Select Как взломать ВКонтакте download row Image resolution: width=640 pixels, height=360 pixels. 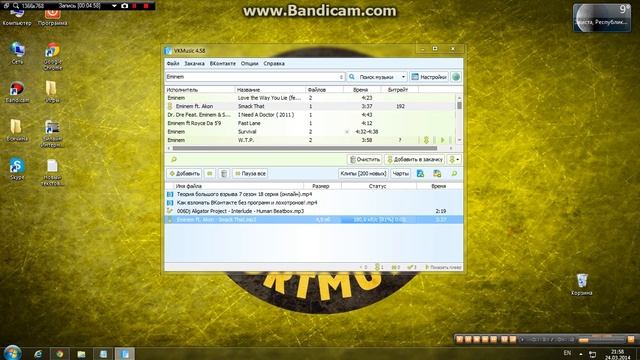tap(314, 202)
